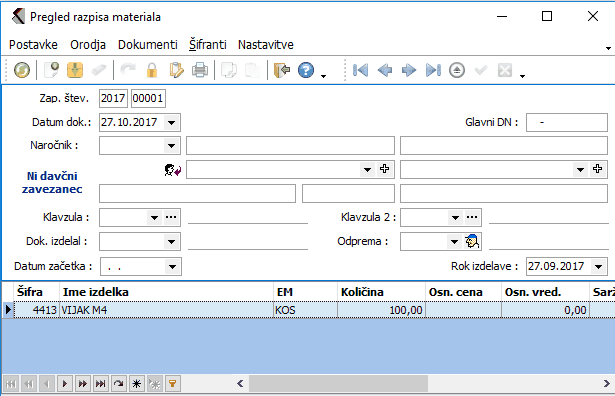Screen dimensions: 615x396
Task: Click the customer lookup icon with purple arrow
Action: pyautogui.click(x=173, y=170)
